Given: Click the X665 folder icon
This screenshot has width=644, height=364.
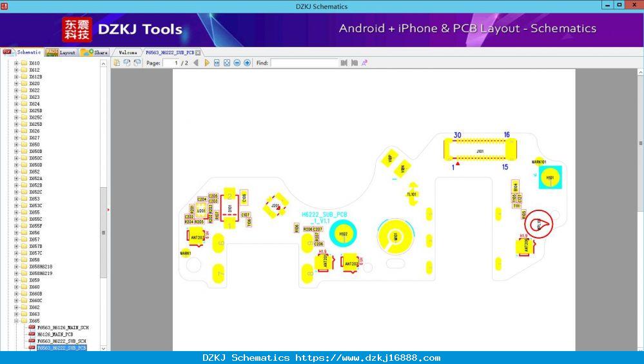Looking at the screenshot, I should (24, 321).
